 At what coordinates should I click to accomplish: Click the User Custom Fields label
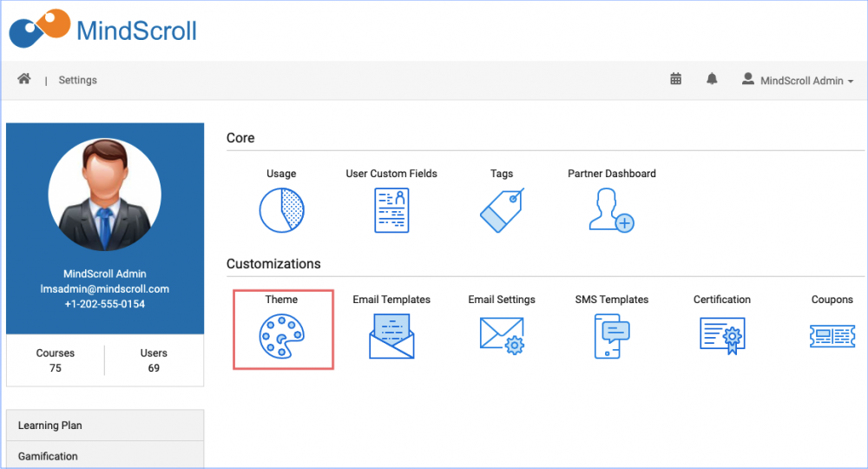pyautogui.click(x=391, y=174)
